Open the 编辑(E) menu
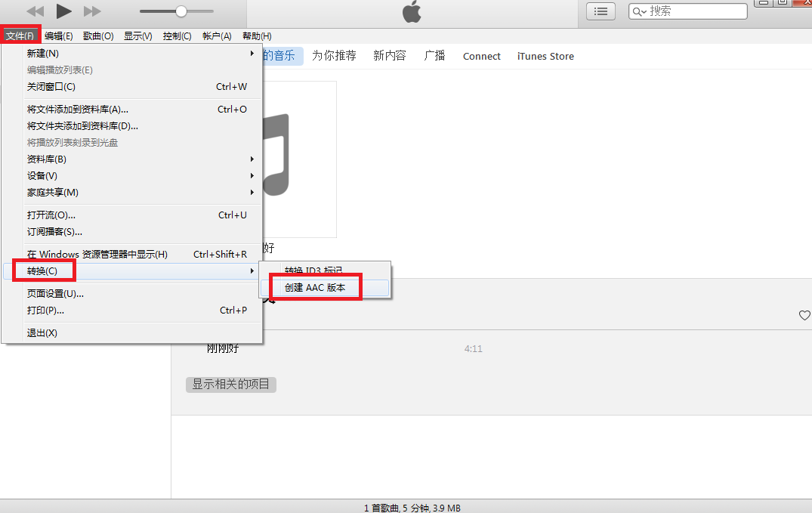The width and height of the screenshot is (812, 513). point(58,36)
